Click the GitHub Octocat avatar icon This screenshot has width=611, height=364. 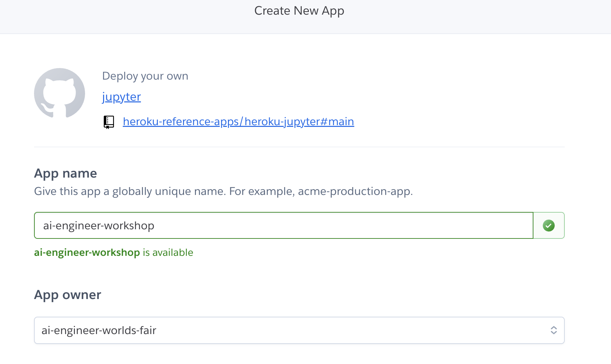(60, 93)
